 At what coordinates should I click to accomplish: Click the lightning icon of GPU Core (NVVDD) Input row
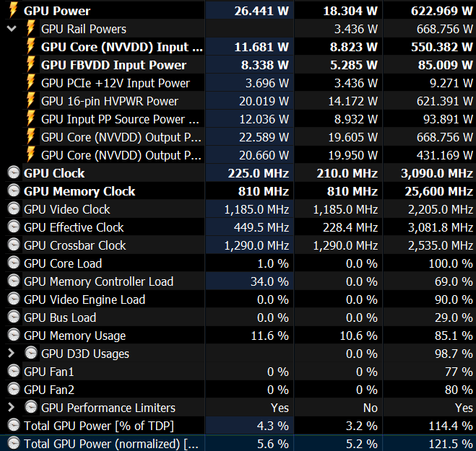pos(30,46)
